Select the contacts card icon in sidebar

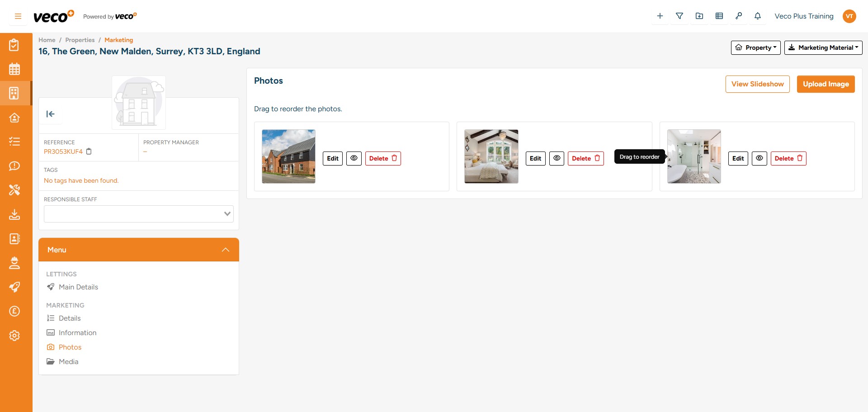tap(15, 239)
